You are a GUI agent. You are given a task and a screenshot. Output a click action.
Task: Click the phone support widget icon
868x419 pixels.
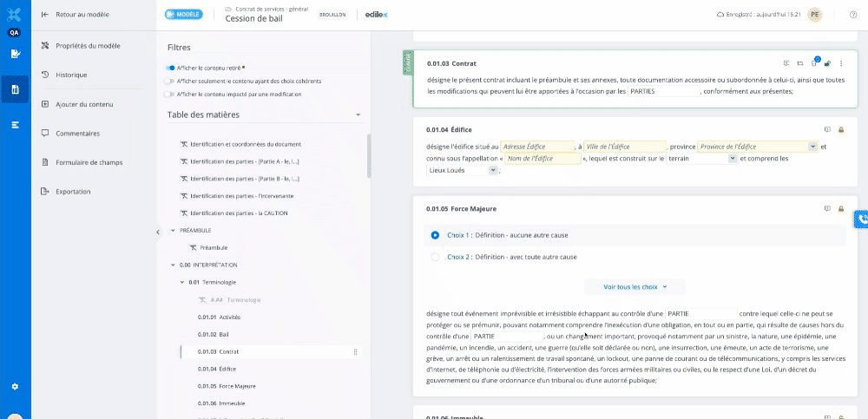(862, 219)
